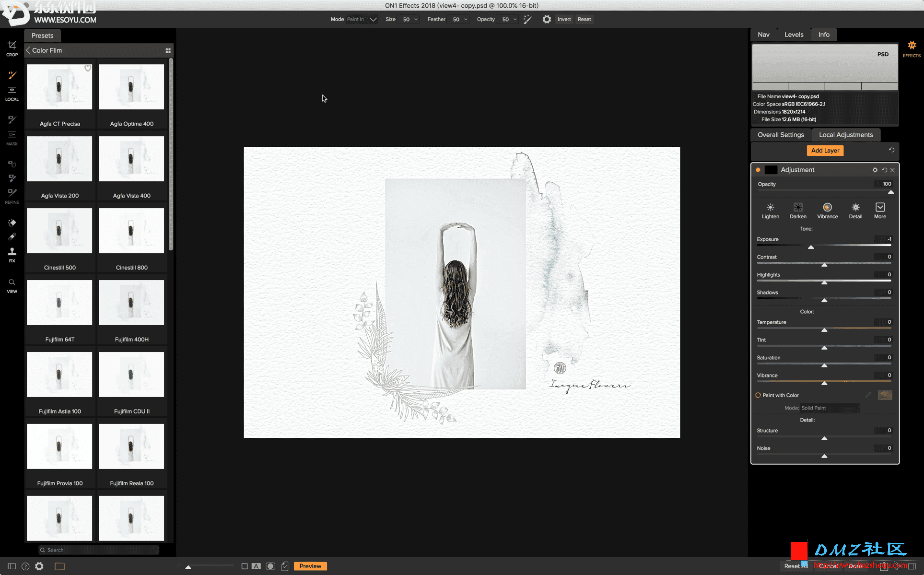Image resolution: width=924 pixels, height=575 pixels.
Task: Click the Search presets field
Action: (x=99, y=550)
